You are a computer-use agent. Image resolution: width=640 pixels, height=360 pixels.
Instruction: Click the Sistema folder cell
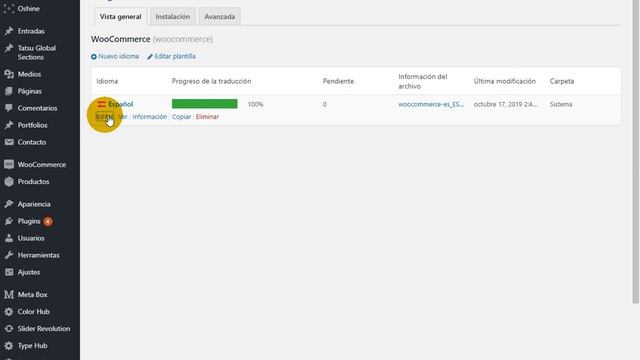point(561,104)
